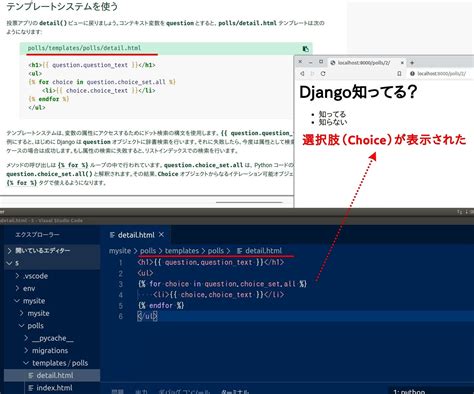Screen dimensions: 474x394
Task: Click line number 6 in editor gutter
Action: pyautogui.click(x=121, y=316)
